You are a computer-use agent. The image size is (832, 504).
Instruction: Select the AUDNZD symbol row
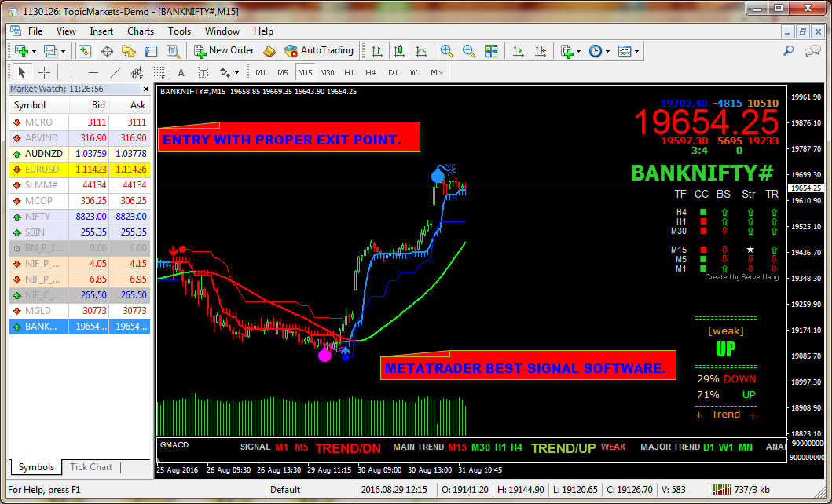click(x=79, y=154)
